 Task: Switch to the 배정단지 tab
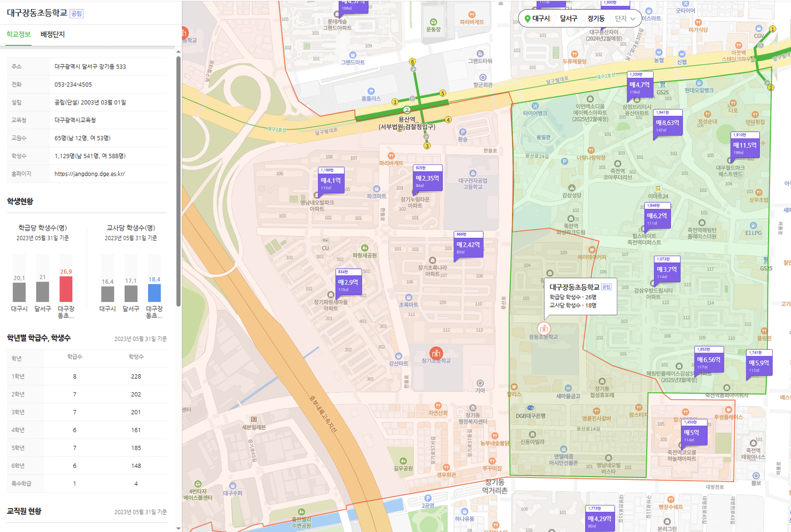(53, 34)
